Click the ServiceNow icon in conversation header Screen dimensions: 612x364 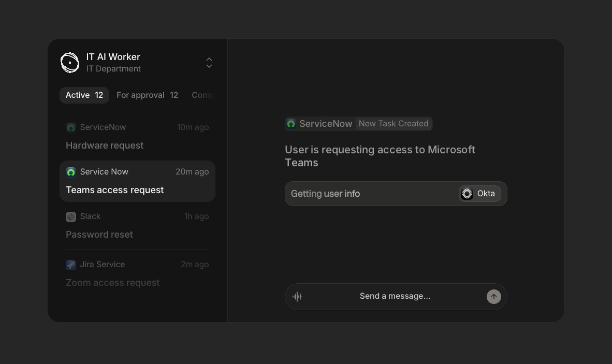pos(291,124)
